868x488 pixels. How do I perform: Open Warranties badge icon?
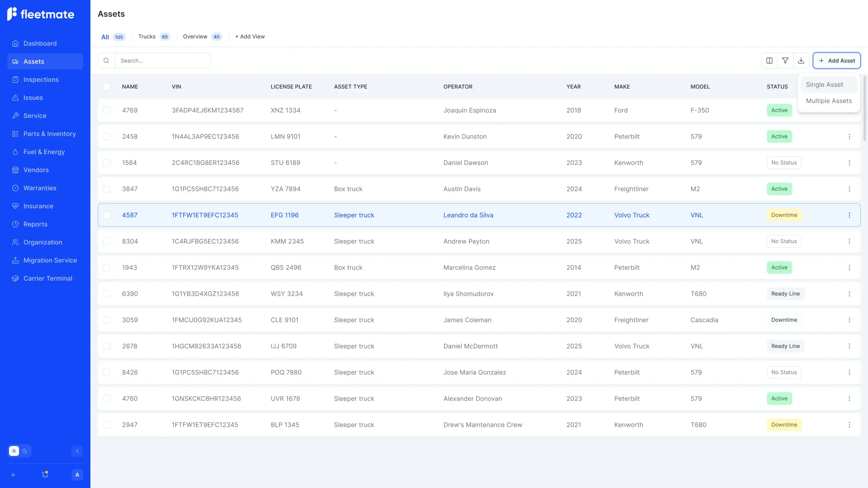(15, 188)
